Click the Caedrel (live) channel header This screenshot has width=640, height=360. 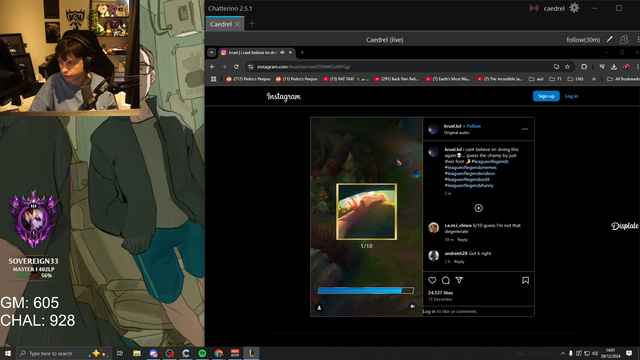point(384,40)
